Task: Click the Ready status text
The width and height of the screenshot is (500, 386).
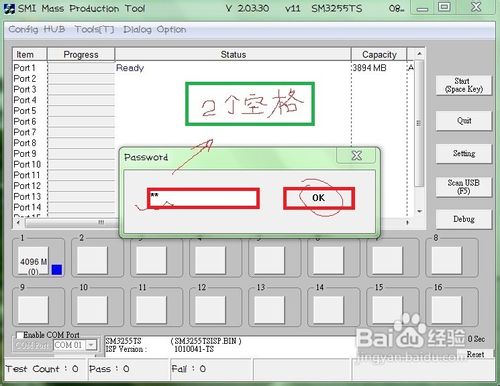Action: (130, 68)
